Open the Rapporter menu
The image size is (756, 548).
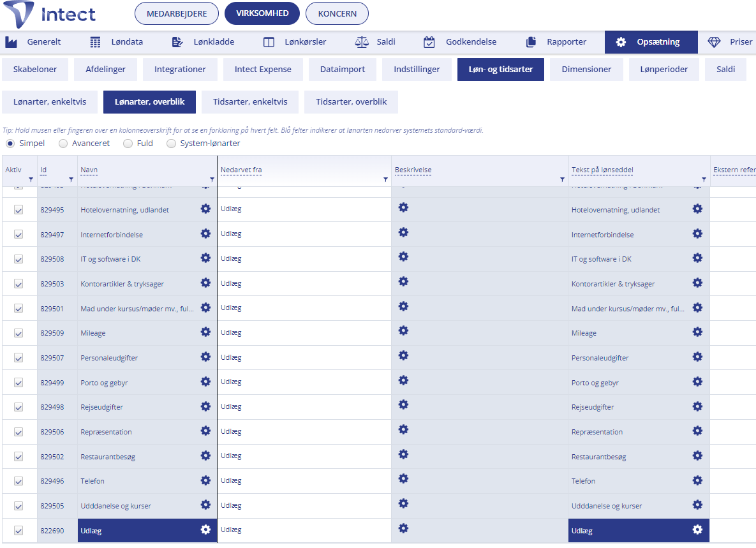point(556,42)
